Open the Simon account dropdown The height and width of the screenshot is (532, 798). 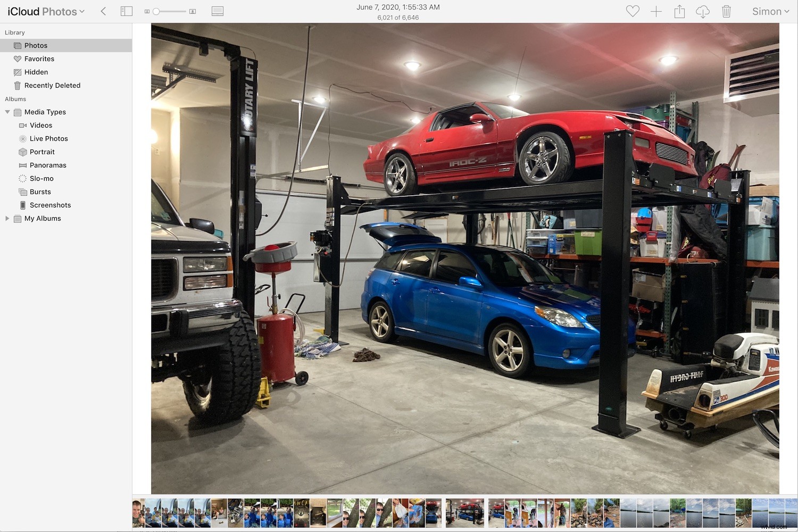770,11
